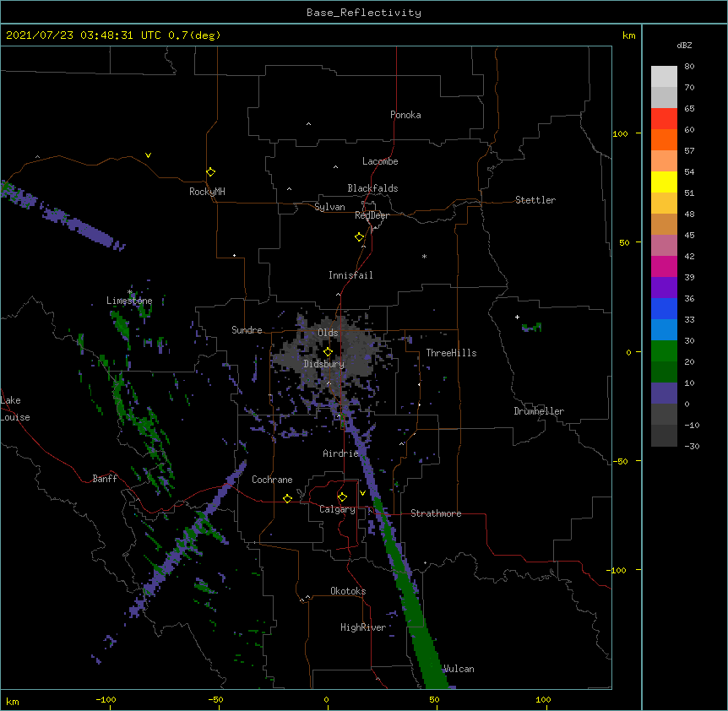Click the RockyMH label
This screenshot has height=711, width=728.
[207, 191]
